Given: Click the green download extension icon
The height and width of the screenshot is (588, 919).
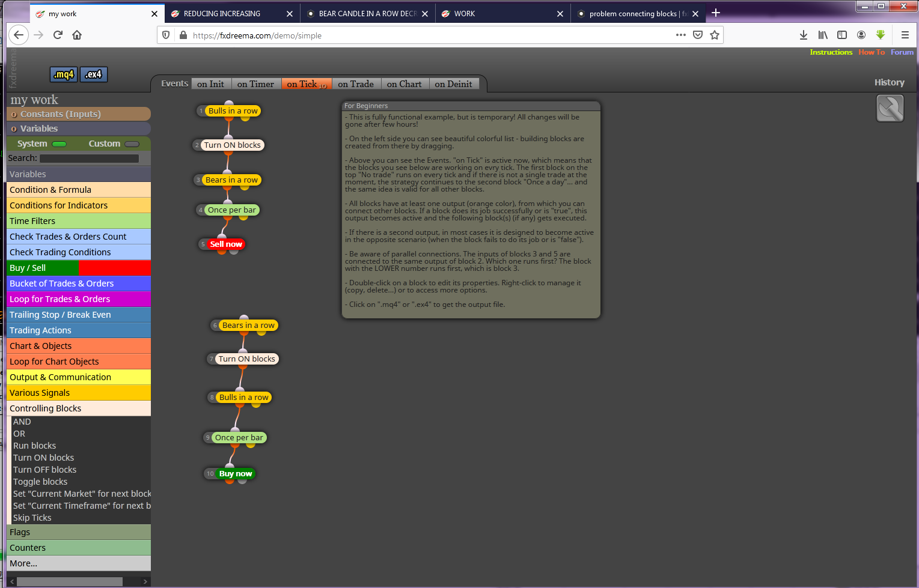Looking at the screenshot, I should [881, 35].
